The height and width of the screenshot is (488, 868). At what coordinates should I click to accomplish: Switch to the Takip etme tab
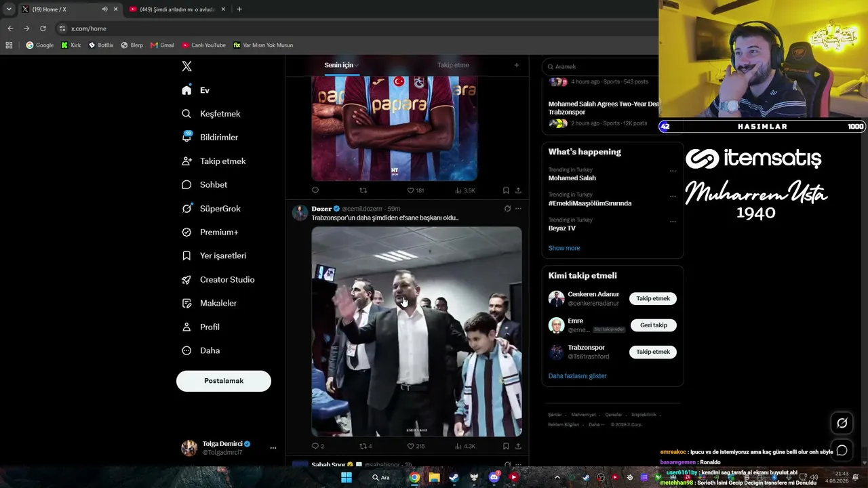click(x=453, y=65)
